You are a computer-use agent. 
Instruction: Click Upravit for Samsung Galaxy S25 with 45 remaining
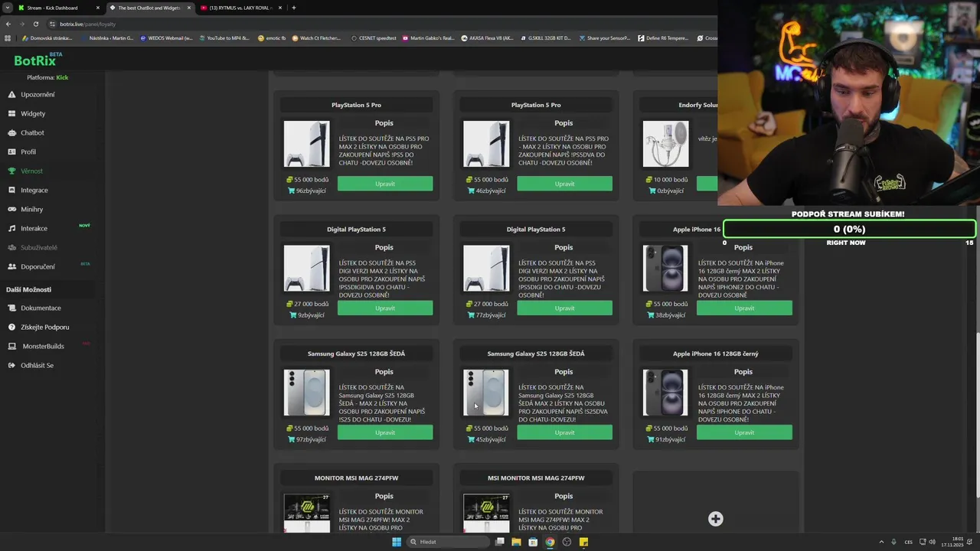(564, 432)
